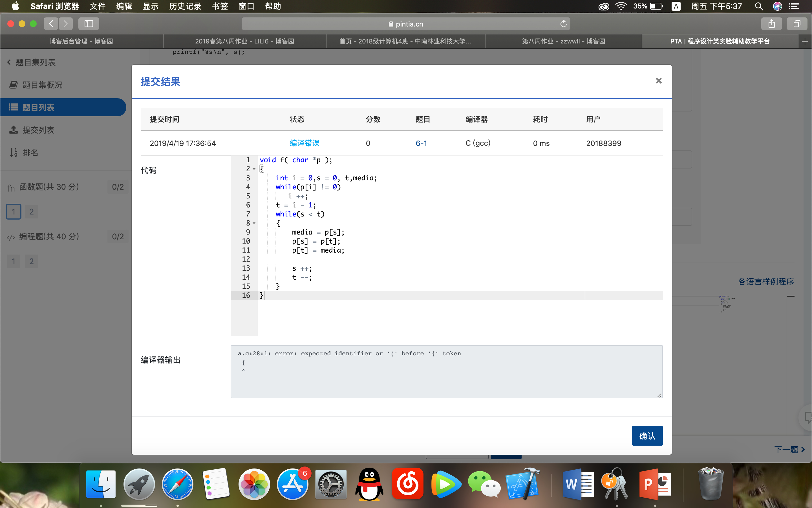Open problem link 6-1
This screenshot has height=508, width=812.
(421, 143)
